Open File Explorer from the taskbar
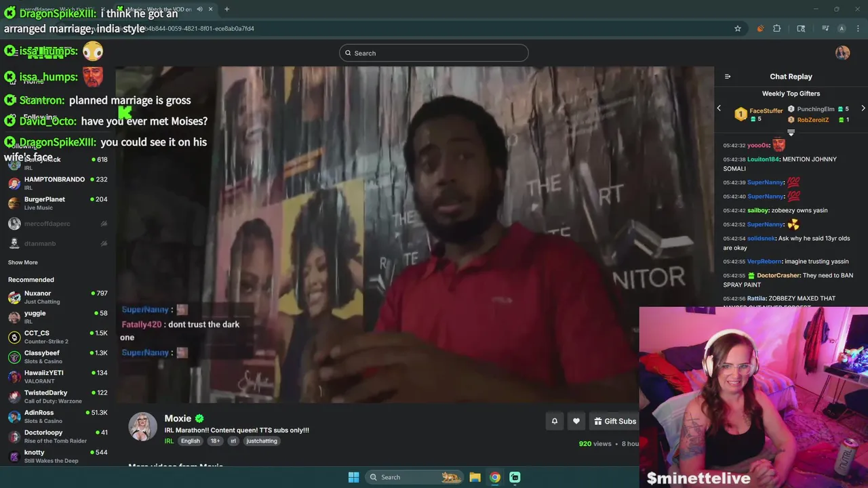Image resolution: width=868 pixels, height=488 pixels. pyautogui.click(x=475, y=477)
